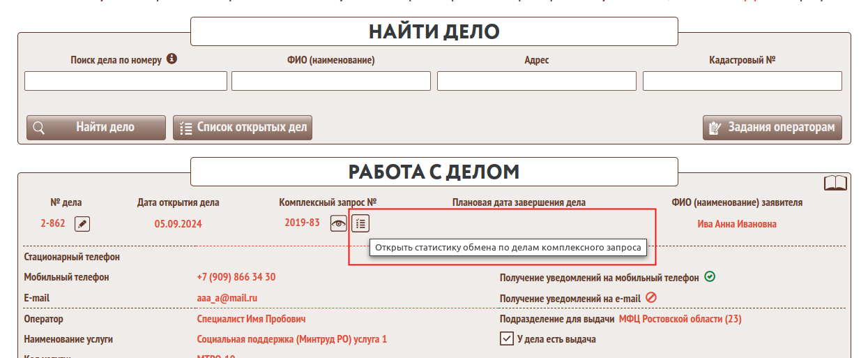This screenshot has height=358, width=868.
Task: Click service name Социальная поддержка (Минтруд РО) услуга 1
Action: coord(291,339)
